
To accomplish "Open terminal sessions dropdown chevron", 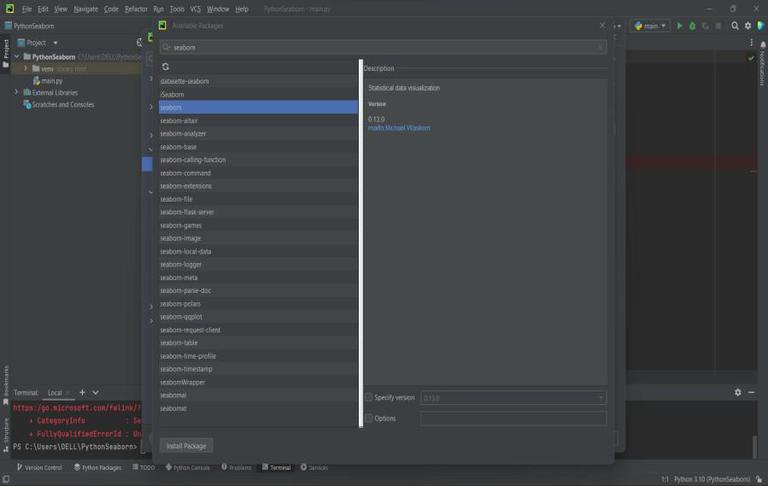I will coord(96,392).
